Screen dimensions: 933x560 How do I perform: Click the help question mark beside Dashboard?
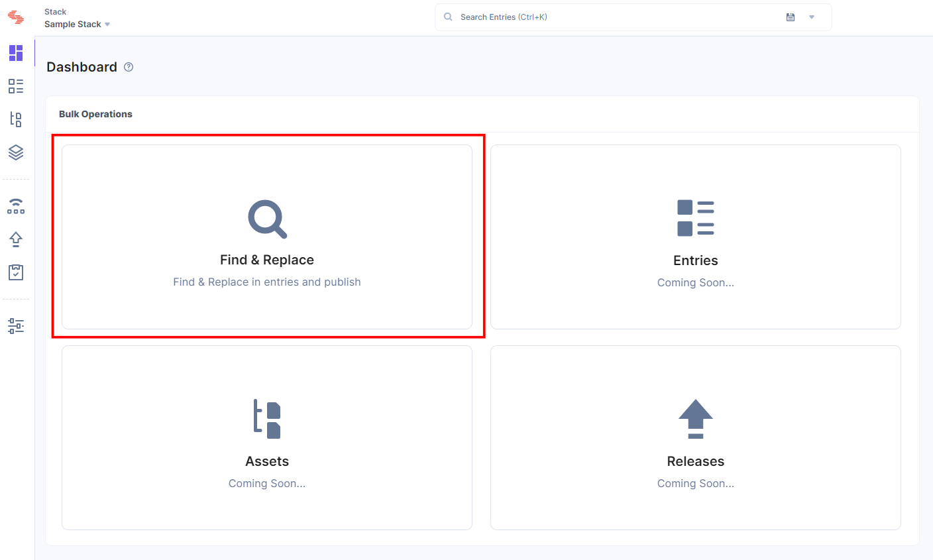coord(128,67)
